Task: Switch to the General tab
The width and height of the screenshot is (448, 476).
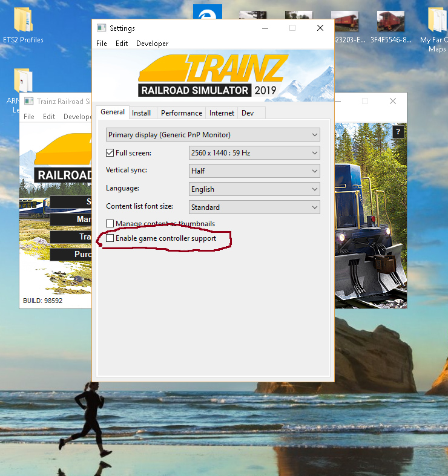Action: pyautogui.click(x=113, y=112)
